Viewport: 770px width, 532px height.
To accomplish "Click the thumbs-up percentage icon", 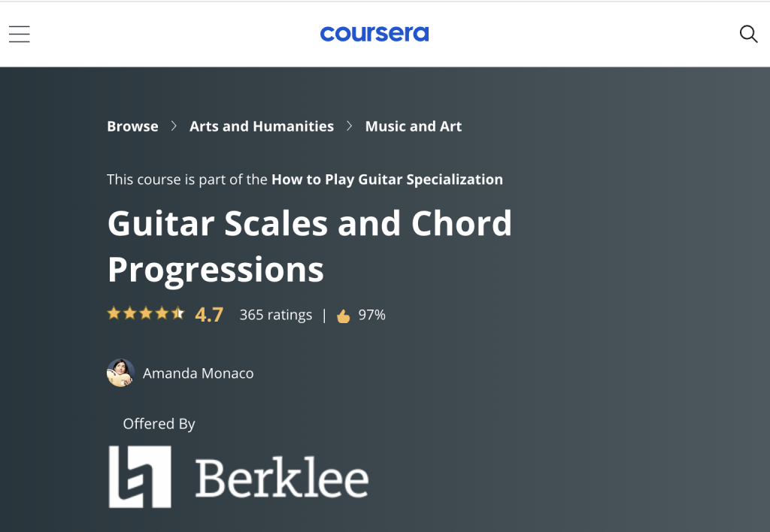I will [344, 316].
